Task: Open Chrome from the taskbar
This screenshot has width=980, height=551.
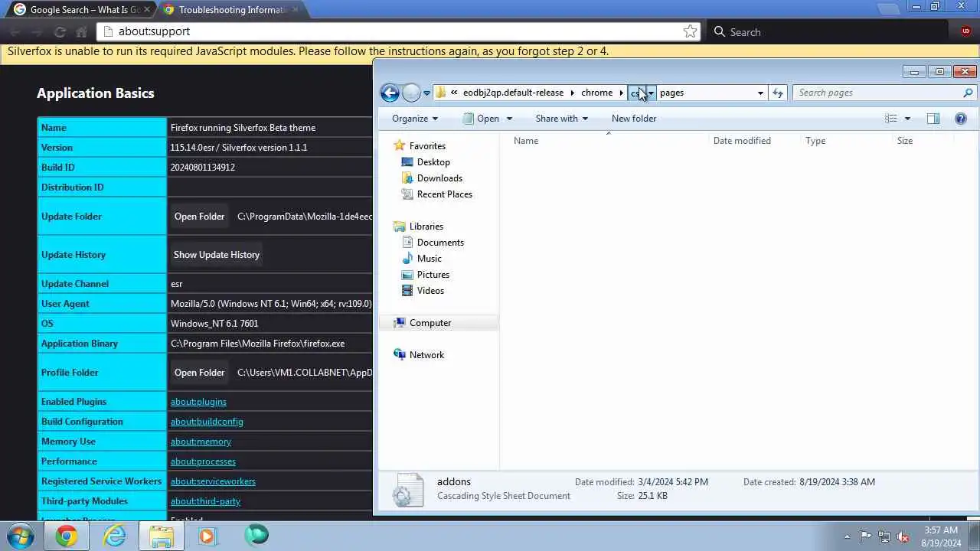Action: pyautogui.click(x=67, y=536)
